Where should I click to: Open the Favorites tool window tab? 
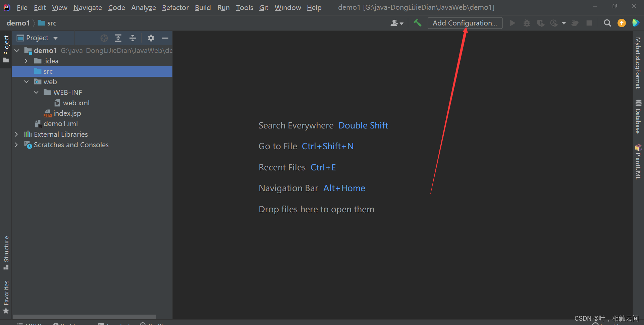coord(6,297)
